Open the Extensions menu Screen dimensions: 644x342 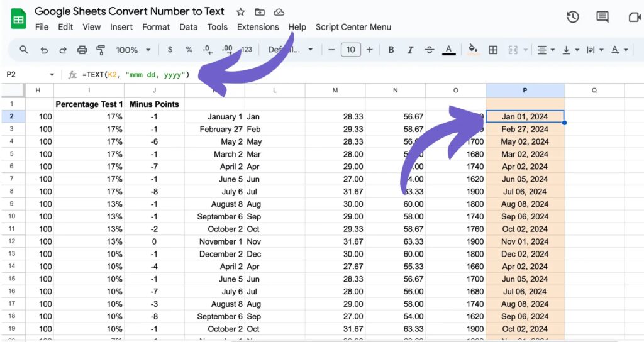pos(258,27)
